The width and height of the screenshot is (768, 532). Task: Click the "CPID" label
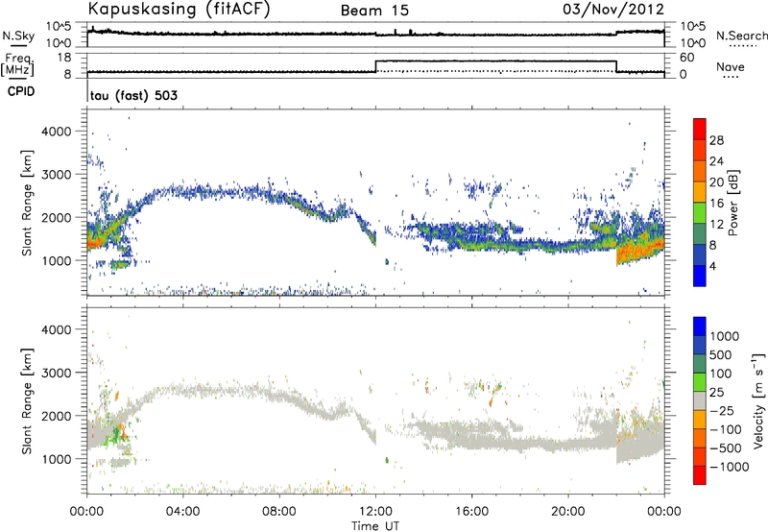point(21,91)
